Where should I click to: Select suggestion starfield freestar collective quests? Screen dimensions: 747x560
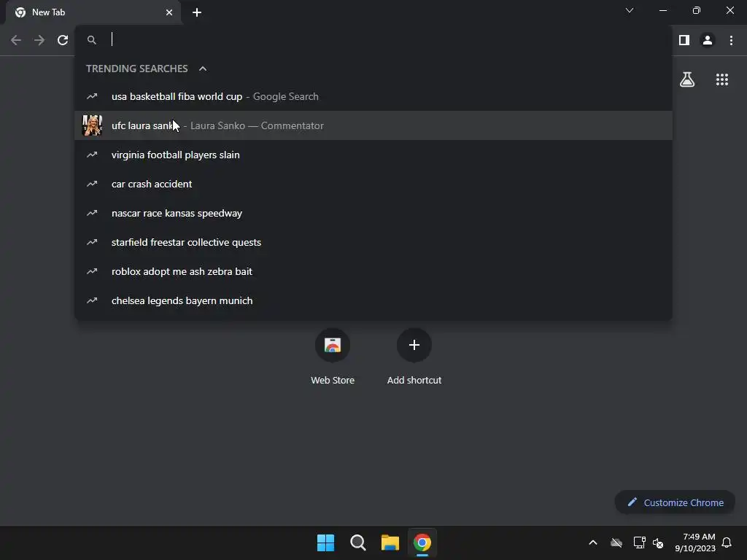click(x=373, y=242)
